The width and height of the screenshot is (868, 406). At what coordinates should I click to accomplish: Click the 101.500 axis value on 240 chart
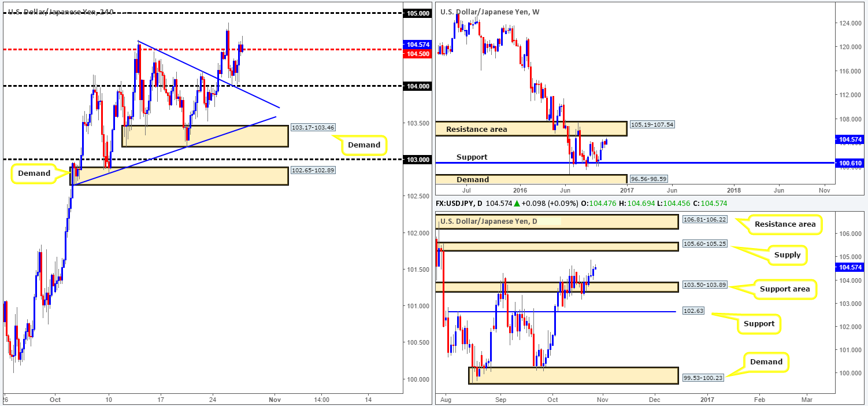click(417, 270)
